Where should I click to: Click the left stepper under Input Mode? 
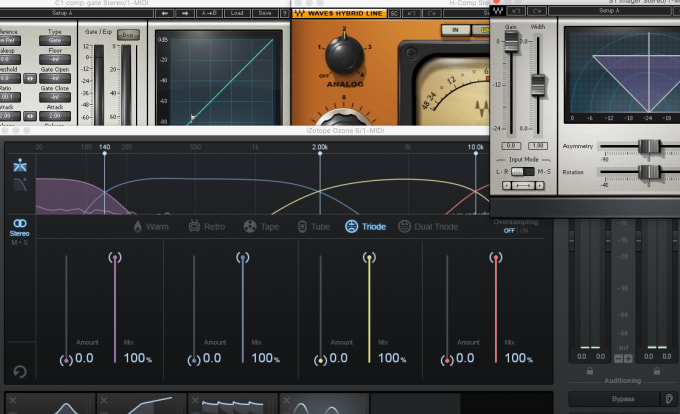click(x=507, y=186)
